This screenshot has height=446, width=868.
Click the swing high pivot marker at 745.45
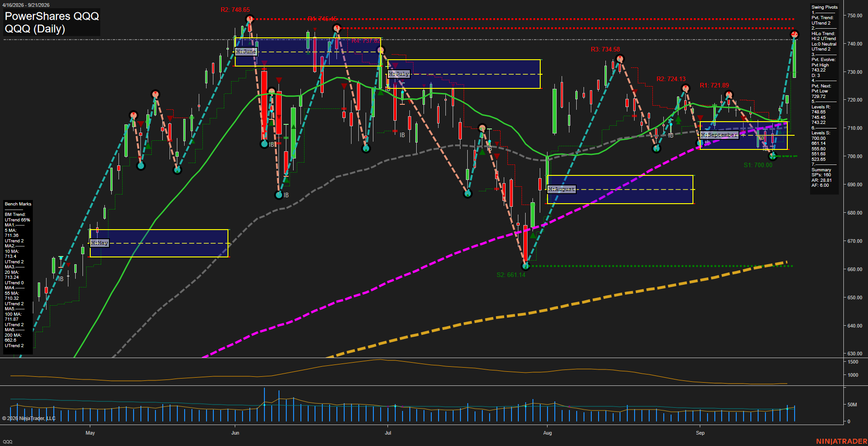pyautogui.click(x=337, y=28)
